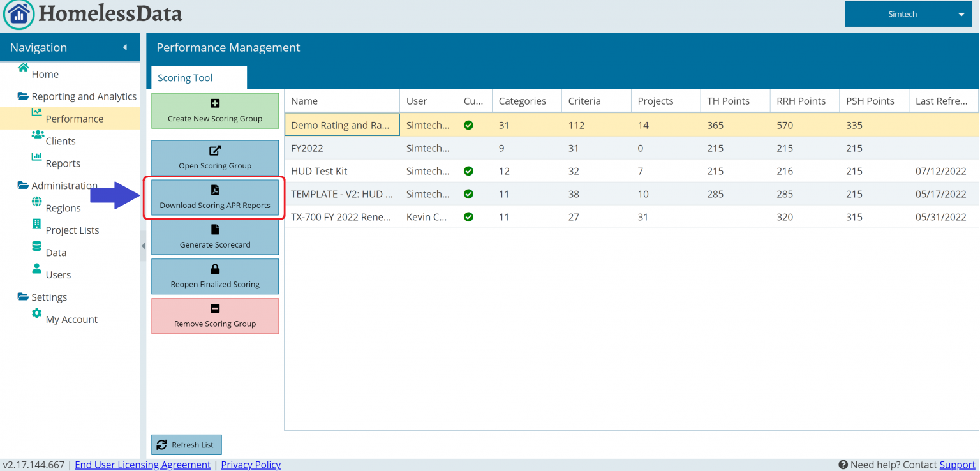
Task: Click the Regions globe icon
Action: coord(37,202)
